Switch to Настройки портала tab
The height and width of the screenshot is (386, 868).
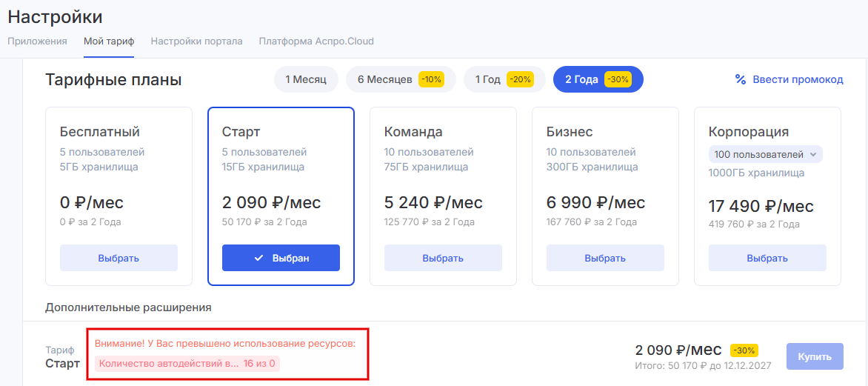(x=196, y=41)
